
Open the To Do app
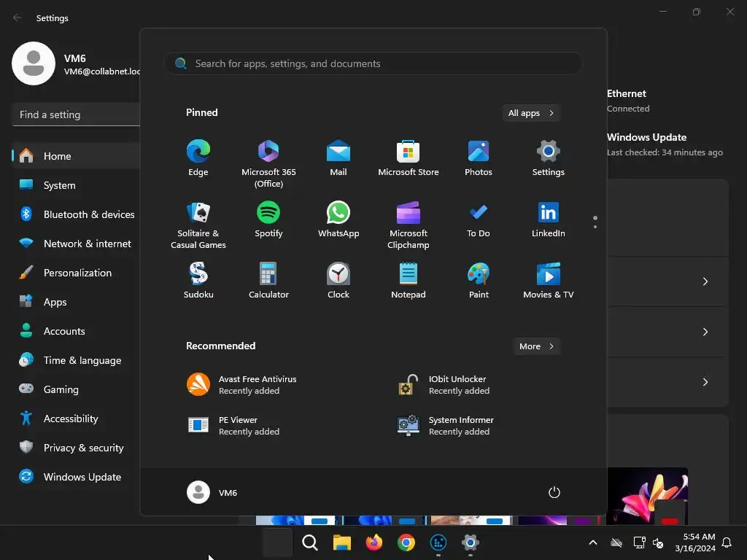pos(479,219)
